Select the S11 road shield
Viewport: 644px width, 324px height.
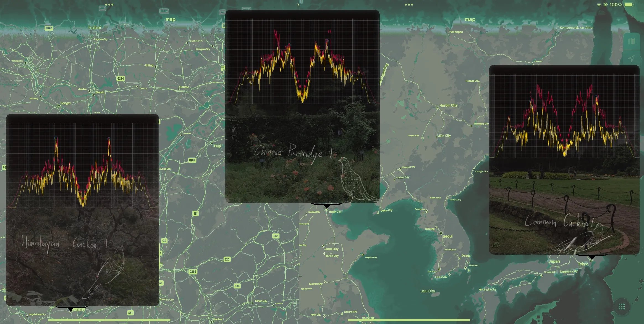click(195, 213)
